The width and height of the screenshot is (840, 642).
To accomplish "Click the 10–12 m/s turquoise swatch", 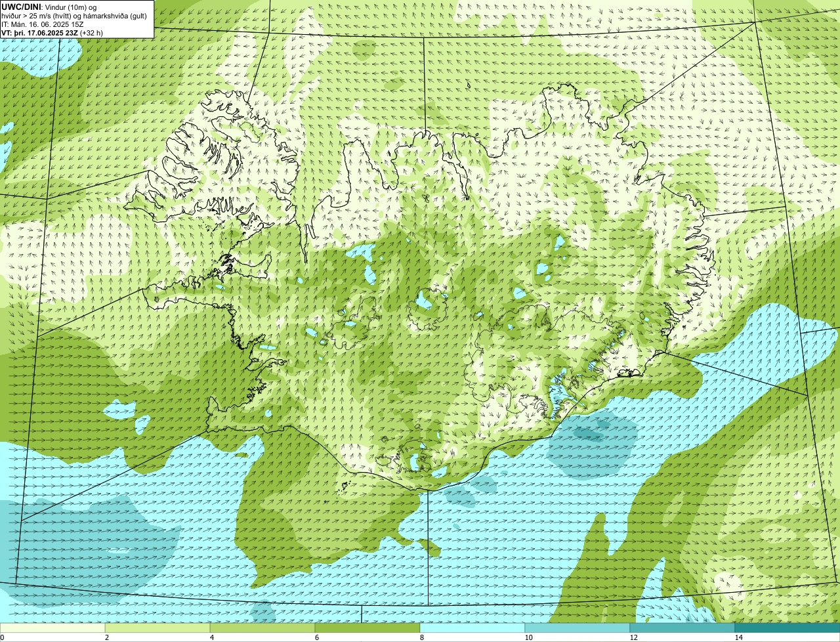I will 577,628.
